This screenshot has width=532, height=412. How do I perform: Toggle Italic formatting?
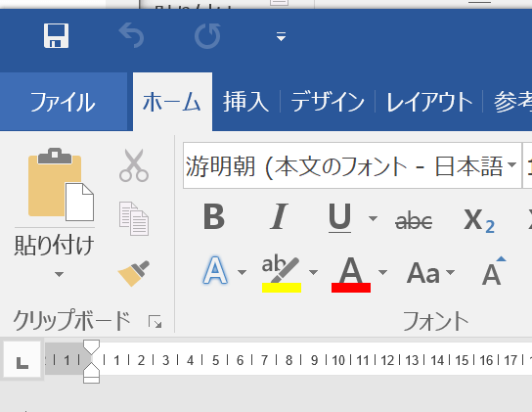click(280, 216)
